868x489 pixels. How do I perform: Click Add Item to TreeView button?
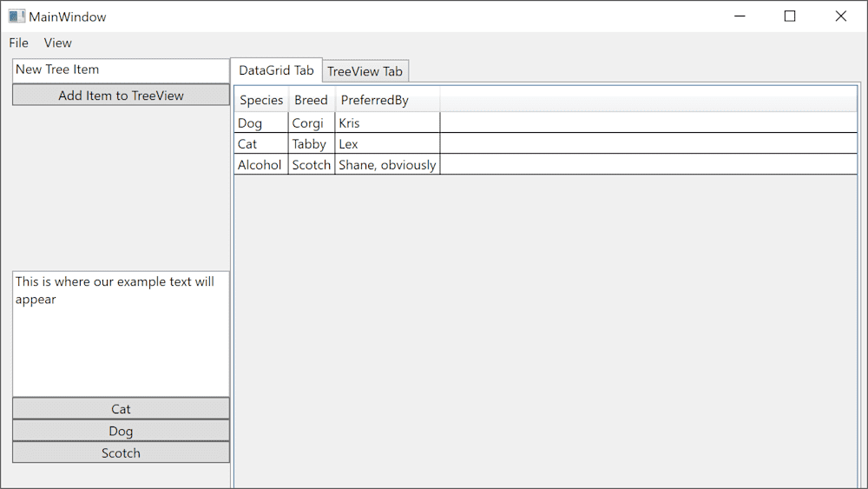[x=121, y=96]
